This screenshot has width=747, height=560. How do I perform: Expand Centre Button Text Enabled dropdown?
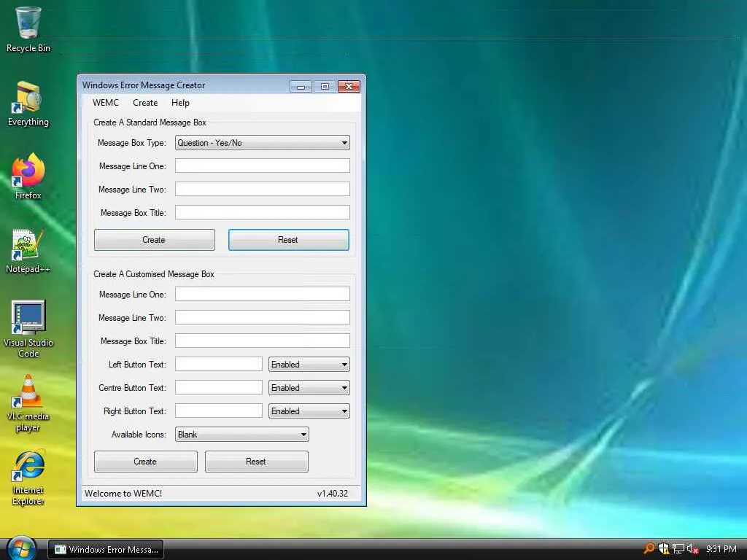tap(309, 388)
